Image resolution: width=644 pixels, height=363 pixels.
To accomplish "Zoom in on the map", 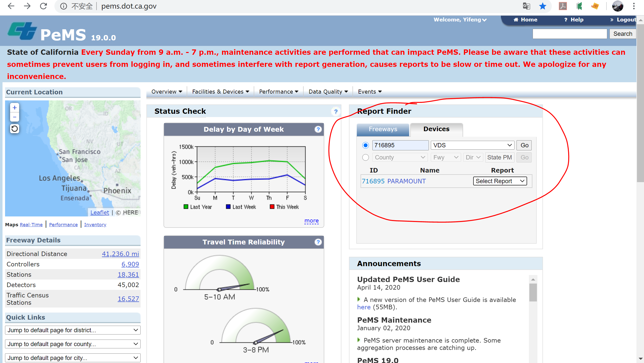I will point(15,108).
